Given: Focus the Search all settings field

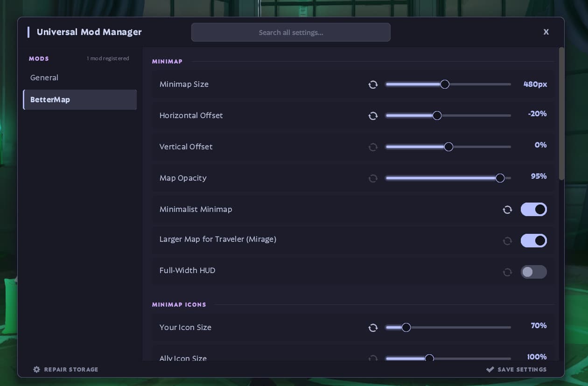Looking at the screenshot, I should pos(291,32).
